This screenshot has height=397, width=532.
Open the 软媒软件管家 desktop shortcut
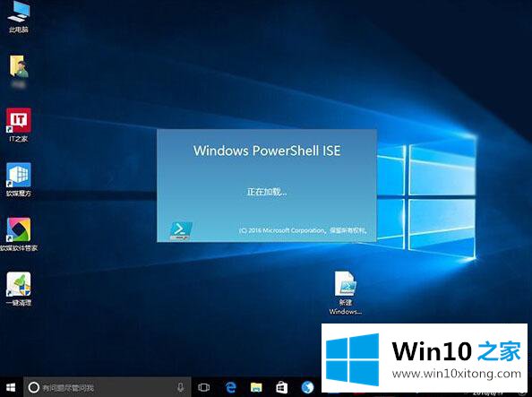click(x=19, y=234)
